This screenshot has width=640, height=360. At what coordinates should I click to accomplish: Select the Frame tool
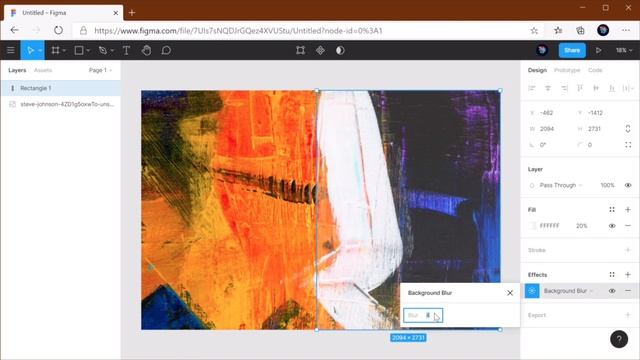[55, 50]
